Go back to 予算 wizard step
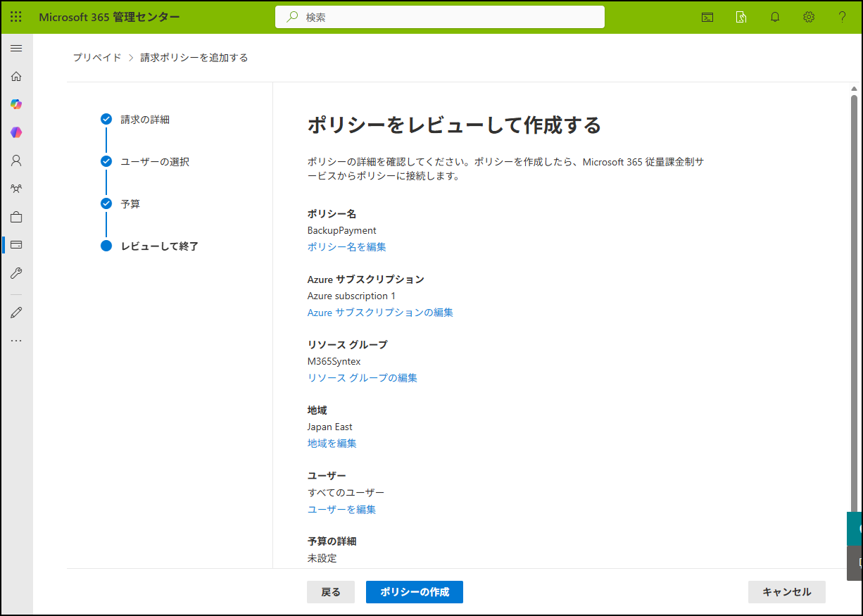This screenshot has width=863, height=616. (x=130, y=204)
